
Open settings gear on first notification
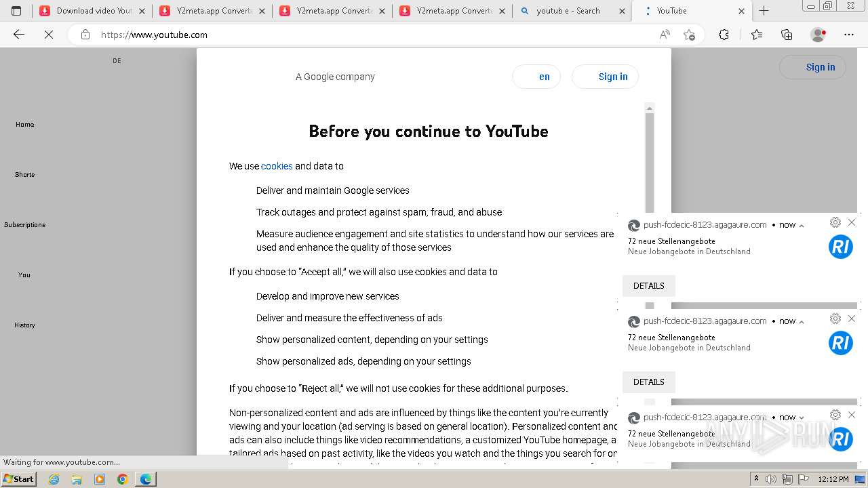tap(835, 222)
